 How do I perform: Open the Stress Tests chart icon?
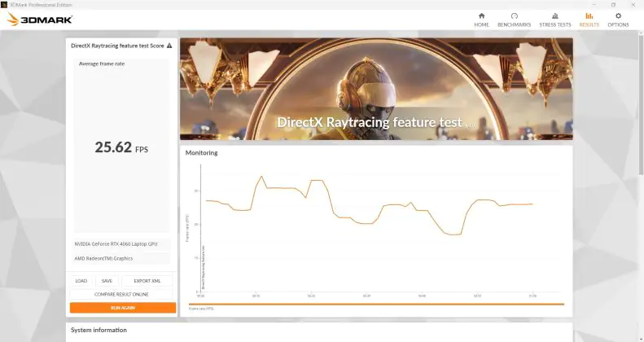point(555,15)
